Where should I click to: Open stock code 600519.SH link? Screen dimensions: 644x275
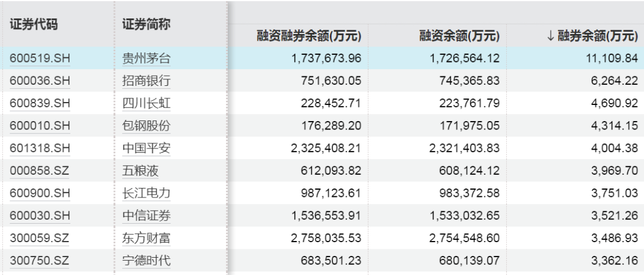click(x=39, y=58)
